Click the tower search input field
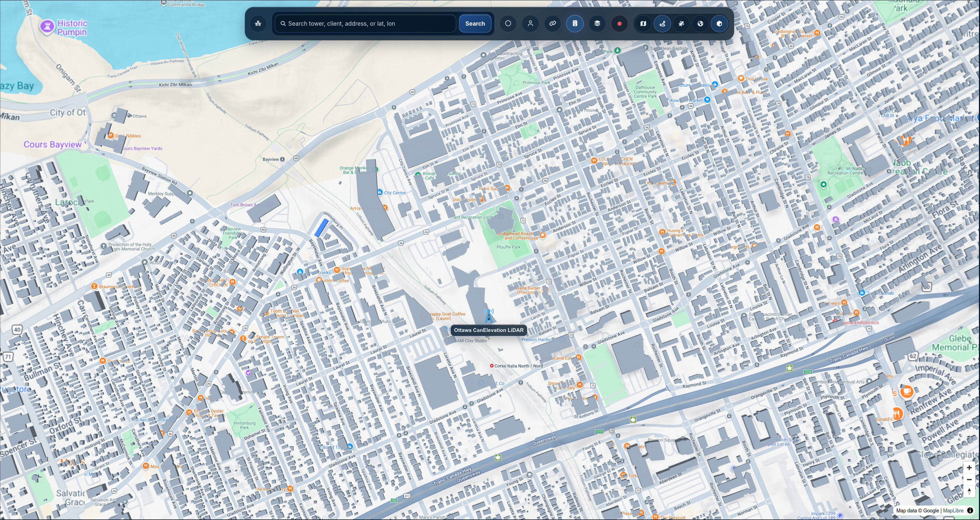This screenshot has width=980, height=520. pyautogui.click(x=365, y=23)
